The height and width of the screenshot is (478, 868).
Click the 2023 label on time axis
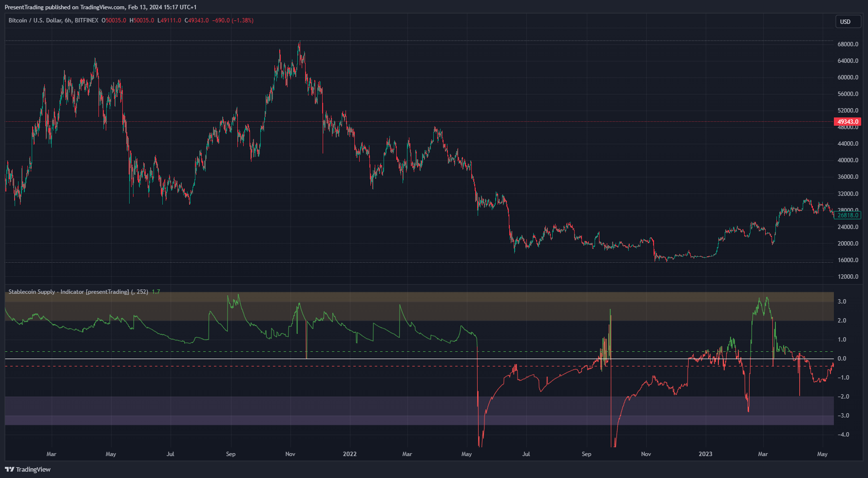pos(705,454)
